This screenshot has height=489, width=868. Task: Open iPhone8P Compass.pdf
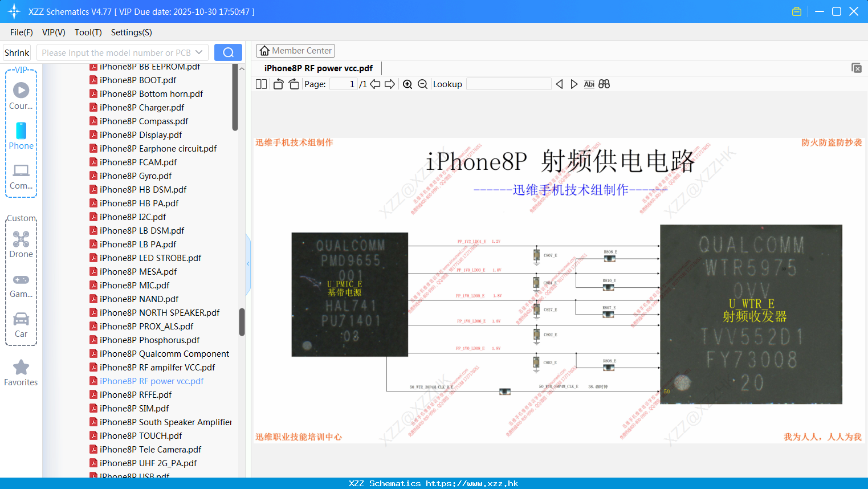click(144, 121)
